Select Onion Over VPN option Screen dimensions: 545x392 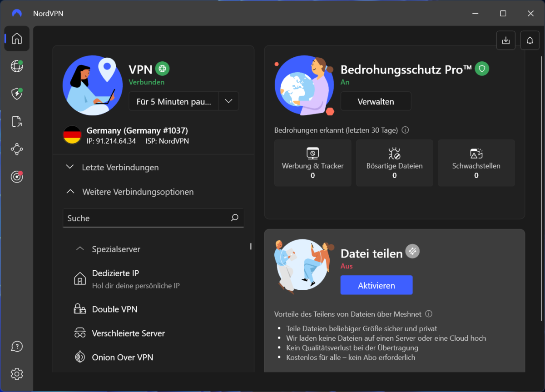[x=122, y=357]
